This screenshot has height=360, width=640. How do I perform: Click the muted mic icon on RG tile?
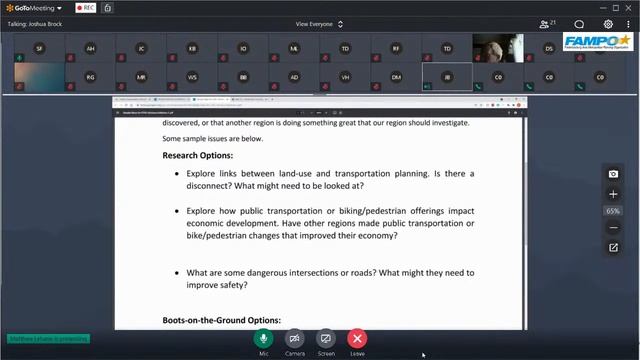click(x=70, y=87)
